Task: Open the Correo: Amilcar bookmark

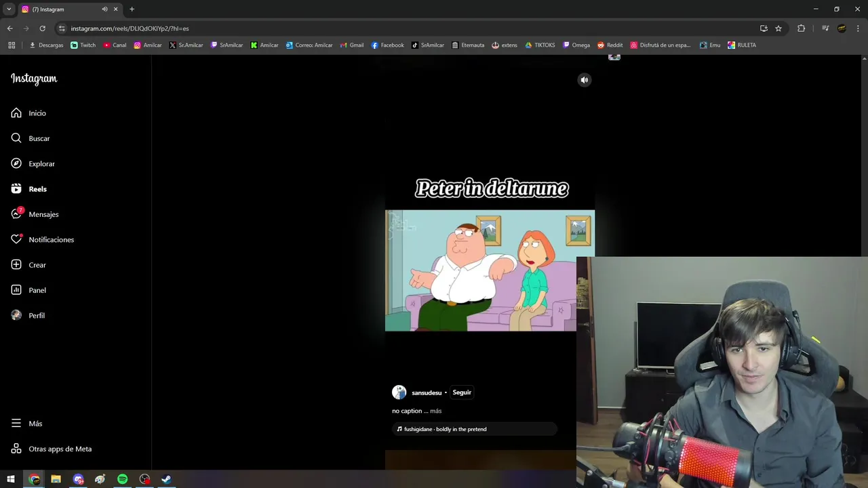Action: (x=309, y=45)
